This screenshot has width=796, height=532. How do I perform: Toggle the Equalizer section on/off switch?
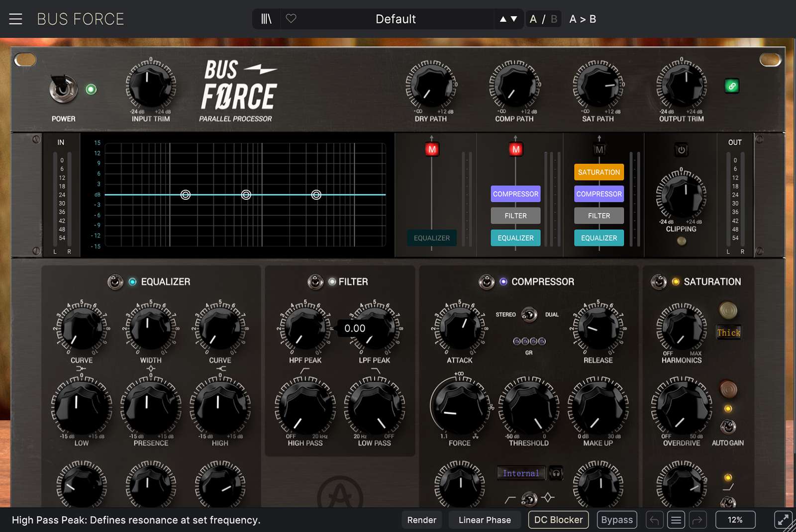115,282
